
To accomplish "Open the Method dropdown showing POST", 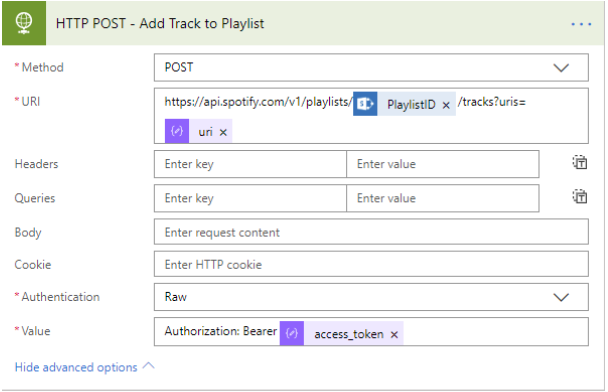I will (x=371, y=67).
